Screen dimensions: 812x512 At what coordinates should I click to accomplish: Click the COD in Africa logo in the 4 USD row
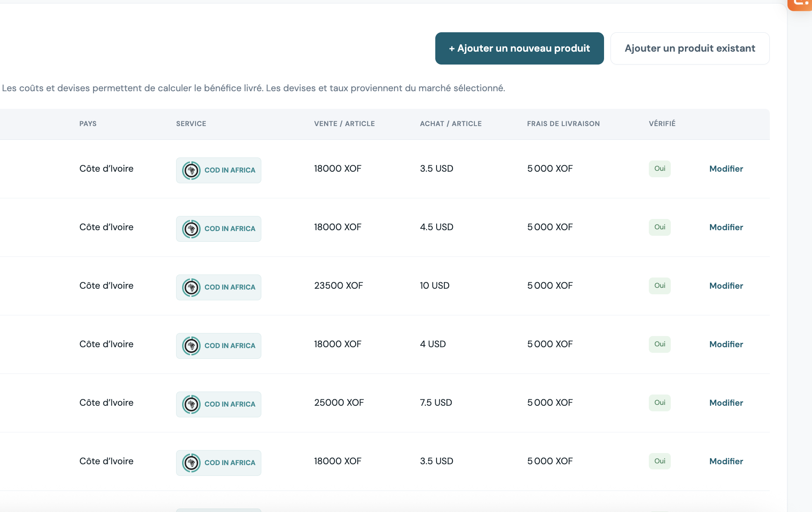pos(191,346)
